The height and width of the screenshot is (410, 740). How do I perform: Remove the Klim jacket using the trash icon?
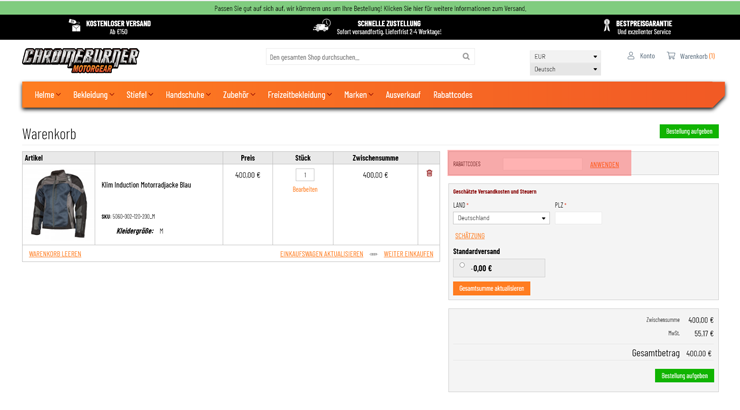(429, 173)
